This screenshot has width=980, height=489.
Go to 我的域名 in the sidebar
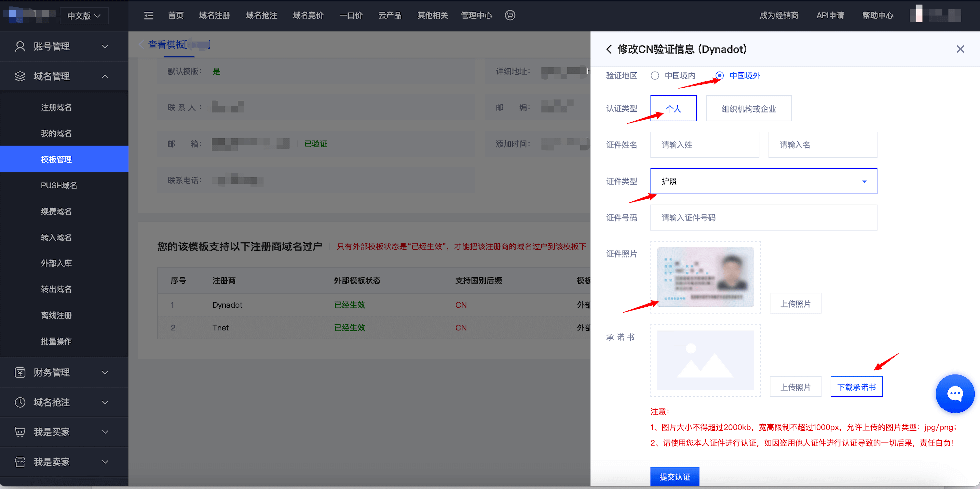pyautogui.click(x=56, y=134)
